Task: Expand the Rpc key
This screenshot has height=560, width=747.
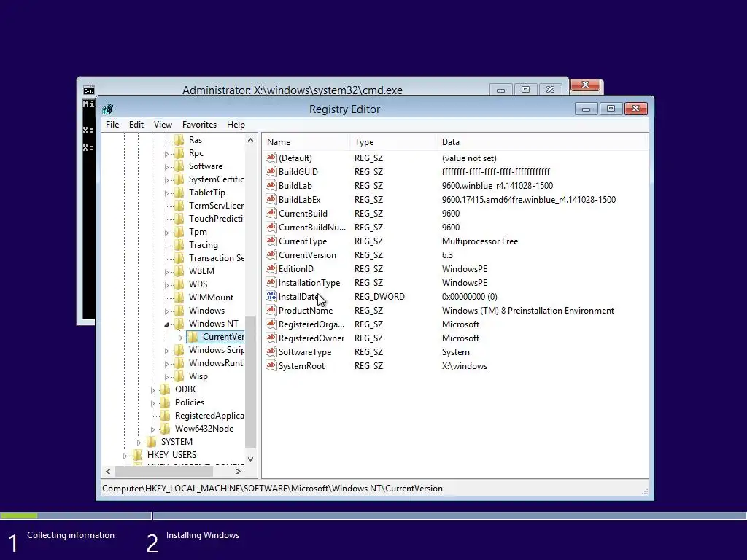Action: [166, 154]
